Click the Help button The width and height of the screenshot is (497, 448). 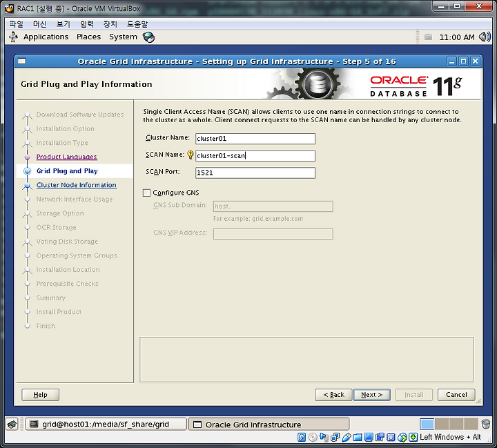tap(40, 395)
